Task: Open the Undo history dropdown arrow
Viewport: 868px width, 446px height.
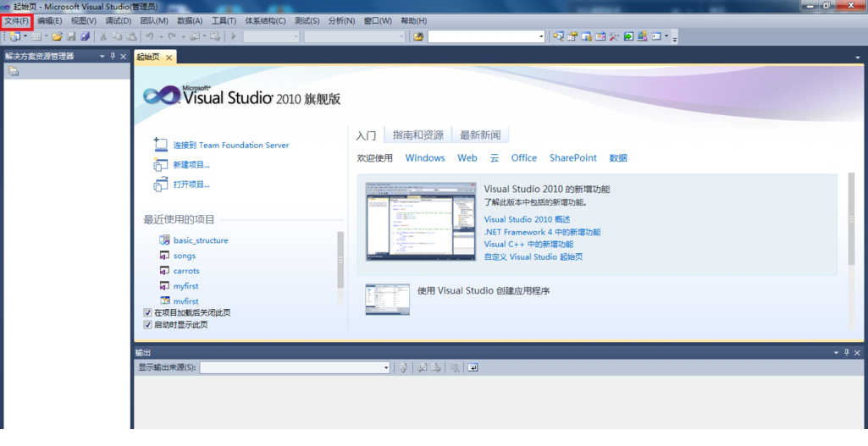Action: [x=161, y=36]
